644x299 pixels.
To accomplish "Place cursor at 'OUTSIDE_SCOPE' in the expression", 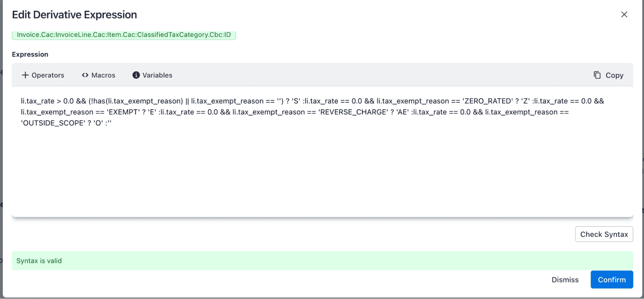I will [53, 123].
